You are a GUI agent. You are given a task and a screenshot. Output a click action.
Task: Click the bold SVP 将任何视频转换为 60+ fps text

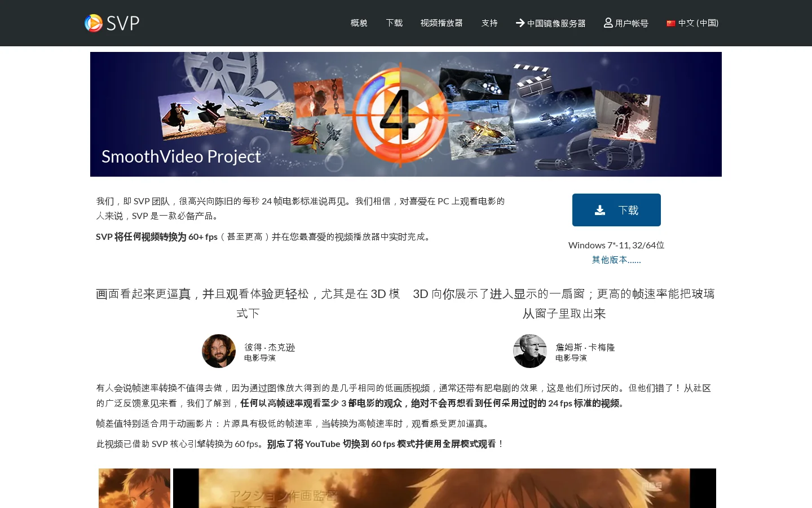click(157, 237)
